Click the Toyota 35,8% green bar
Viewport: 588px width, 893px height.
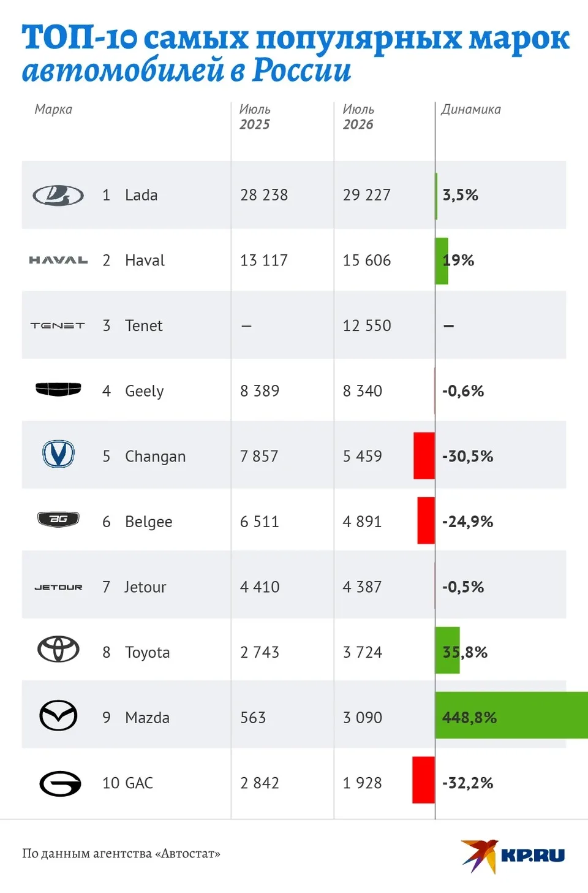coord(448,650)
